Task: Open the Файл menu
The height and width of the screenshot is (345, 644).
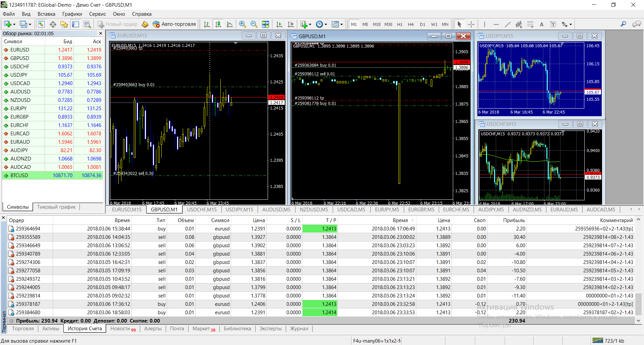Action: coord(9,14)
